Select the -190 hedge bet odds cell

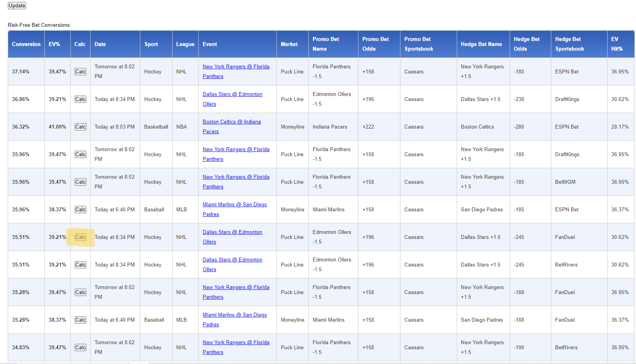530,347
